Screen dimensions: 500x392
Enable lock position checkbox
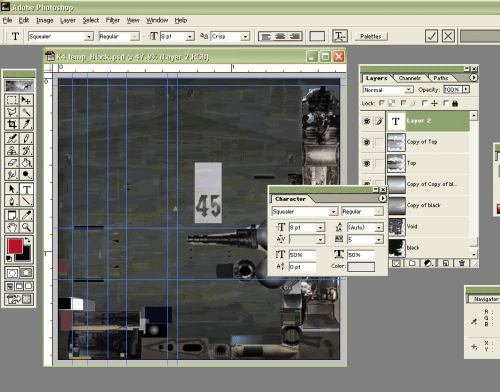(424, 103)
